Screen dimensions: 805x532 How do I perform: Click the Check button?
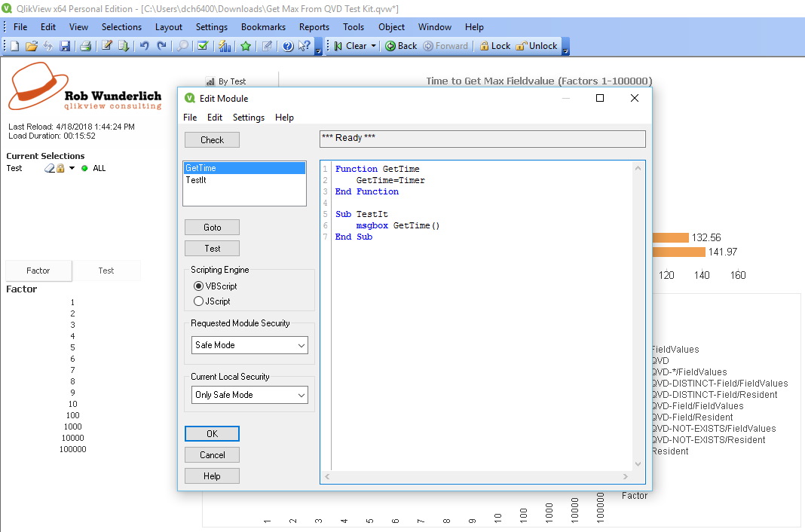tap(212, 140)
